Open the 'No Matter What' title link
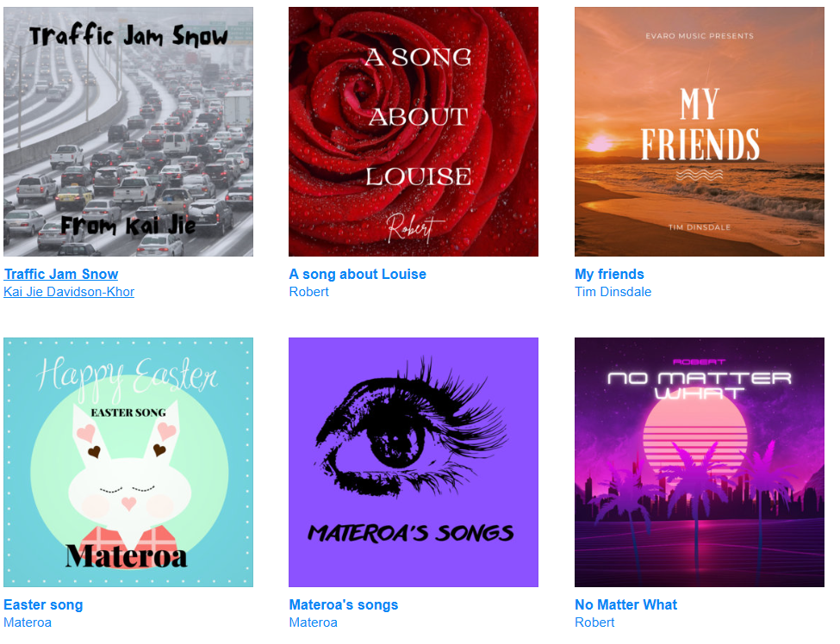This screenshot has height=644, width=840. click(x=625, y=604)
